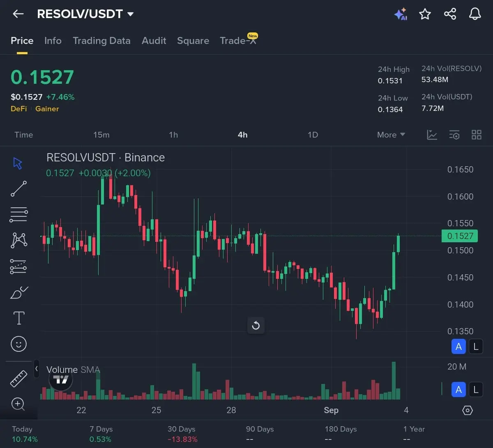Click the Today 10.74% performance
493x448 pixels.
pyautogui.click(x=25, y=434)
